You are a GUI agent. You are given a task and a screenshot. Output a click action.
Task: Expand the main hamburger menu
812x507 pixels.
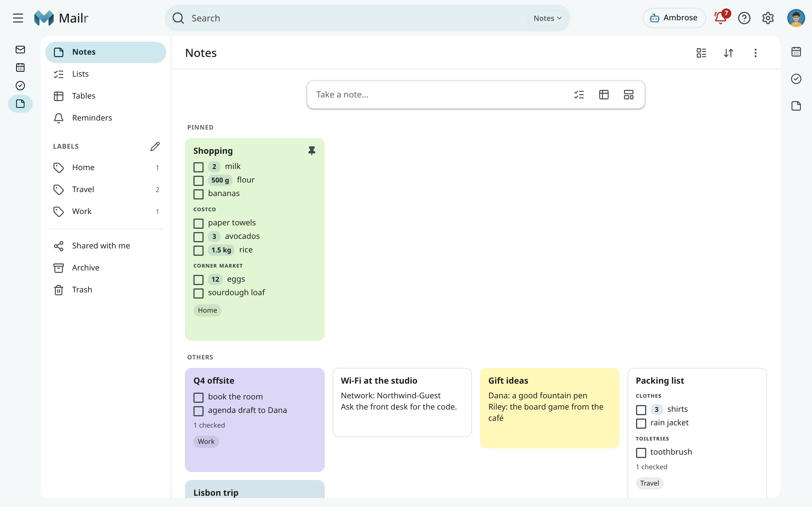pyautogui.click(x=18, y=18)
